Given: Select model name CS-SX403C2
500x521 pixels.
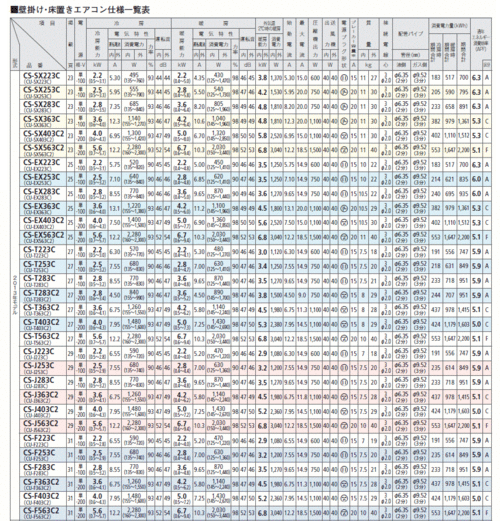Looking at the screenshot, I should coord(43,134).
